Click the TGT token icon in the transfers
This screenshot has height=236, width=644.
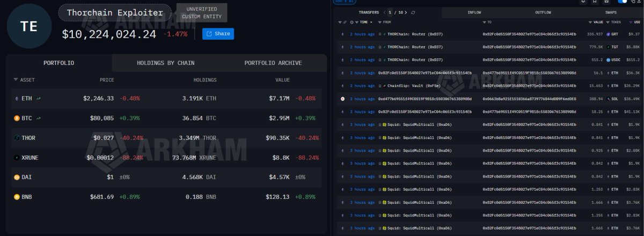tap(609, 47)
